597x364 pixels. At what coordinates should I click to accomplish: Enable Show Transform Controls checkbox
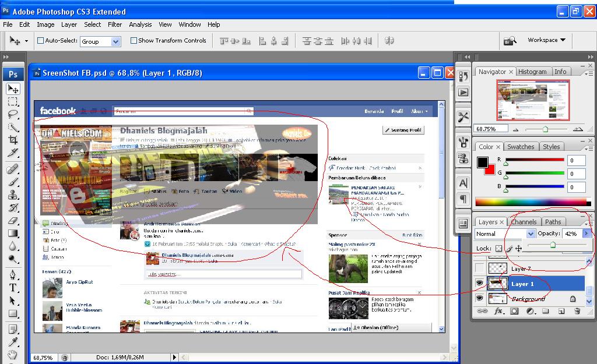coord(134,40)
